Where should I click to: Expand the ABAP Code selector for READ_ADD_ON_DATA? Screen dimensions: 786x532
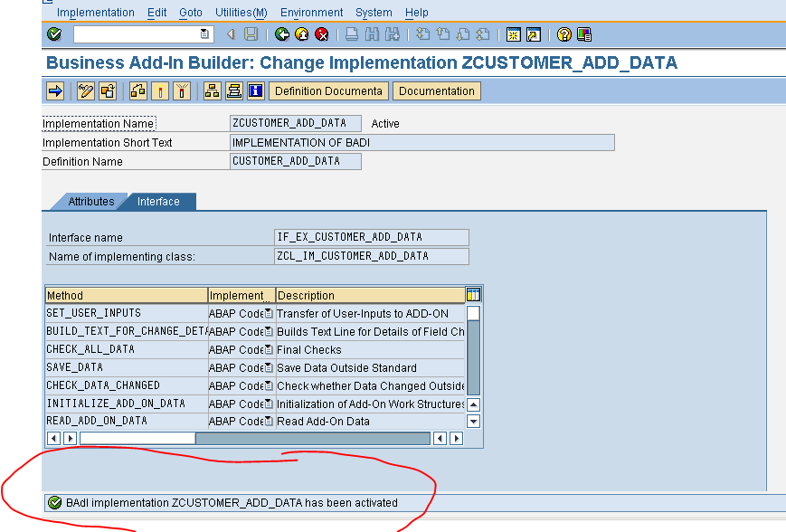[x=269, y=422]
